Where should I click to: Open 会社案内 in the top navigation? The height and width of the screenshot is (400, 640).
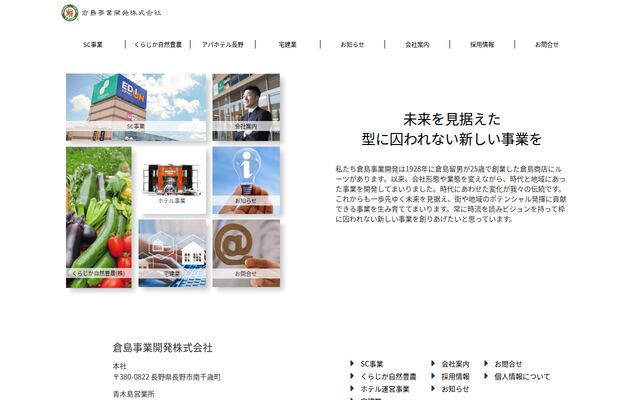coord(417,44)
